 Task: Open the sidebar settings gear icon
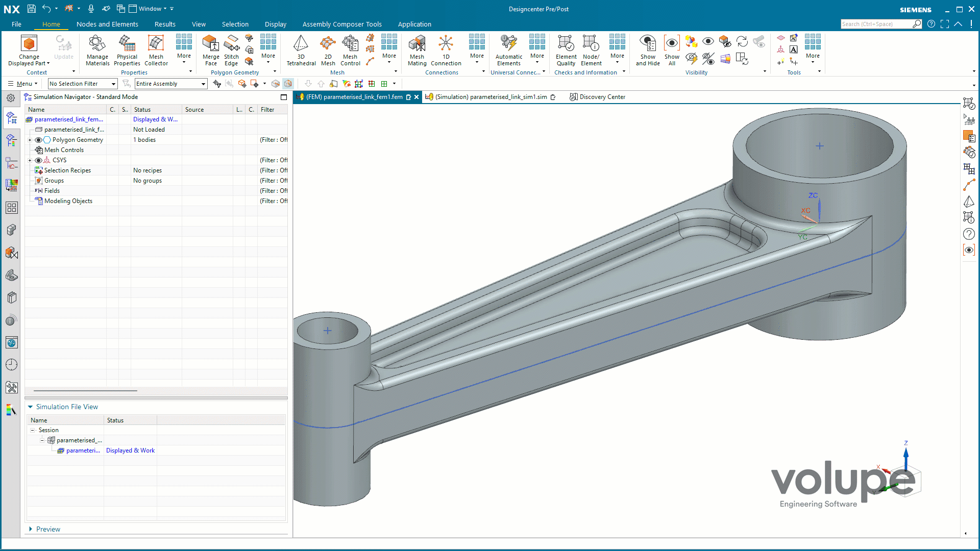[11, 98]
